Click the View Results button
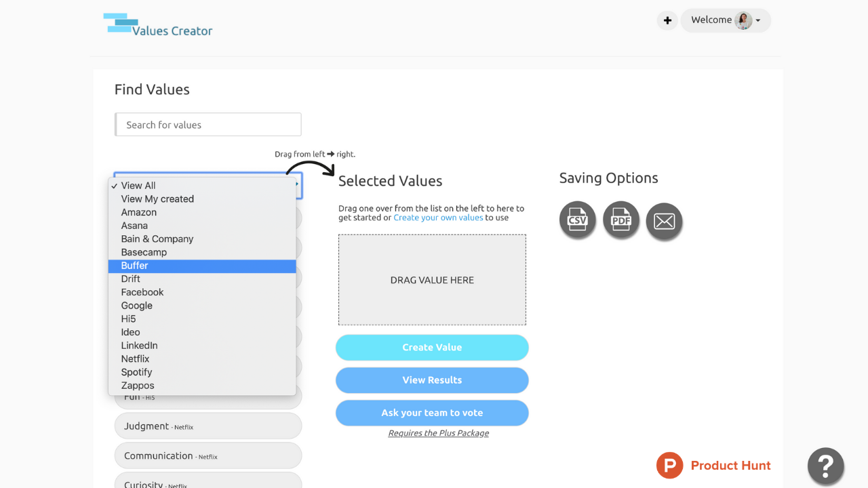This screenshot has height=488, width=868. [432, 380]
